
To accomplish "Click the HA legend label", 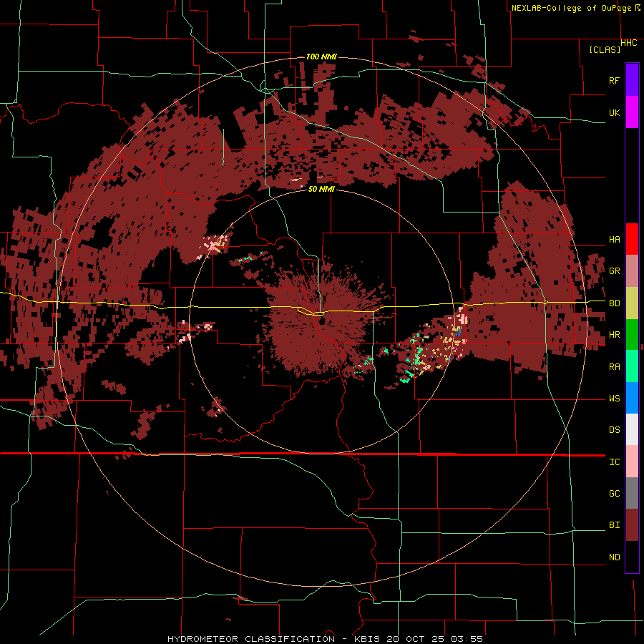I will (x=615, y=240).
